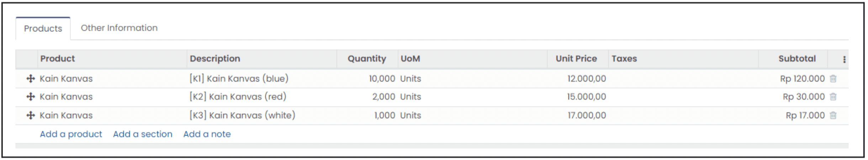This screenshot has width=868, height=160.
Task: Select the Products tab
Action: 43,28
